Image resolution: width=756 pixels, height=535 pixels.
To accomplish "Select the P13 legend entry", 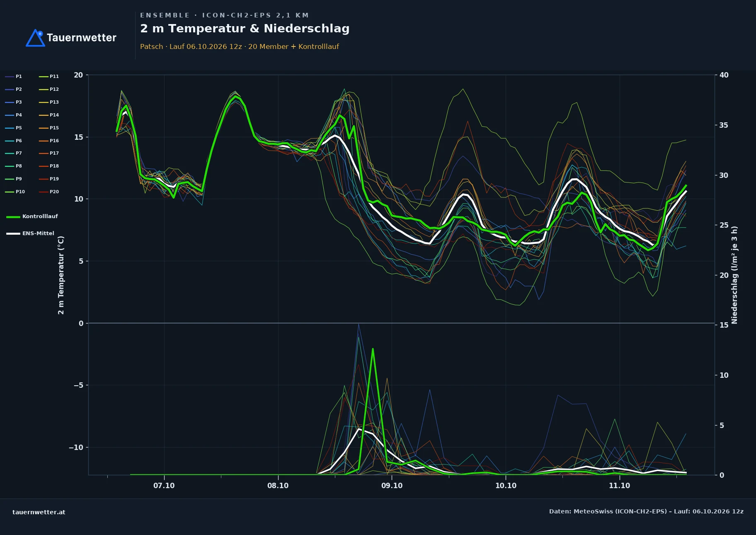I will [x=49, y=102].
